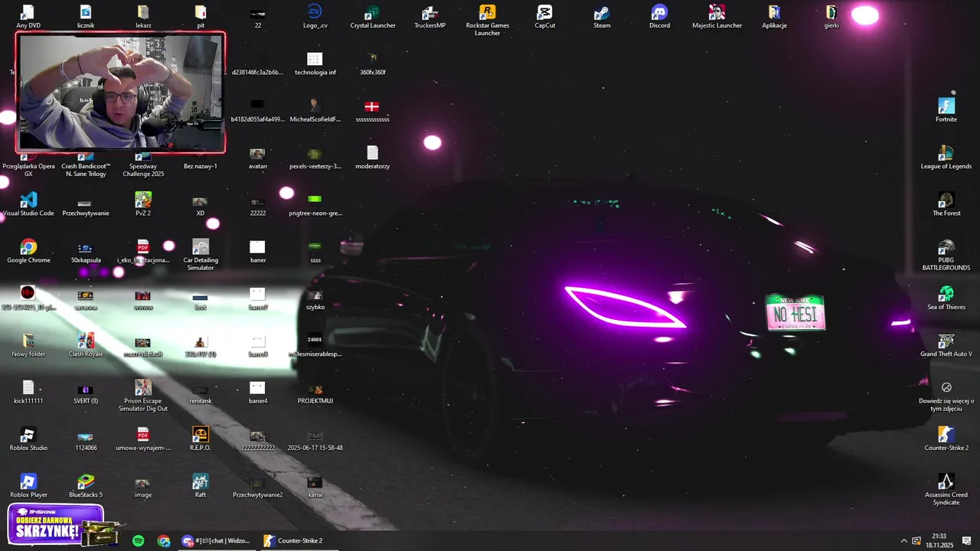Open Chrome from the taskbar
This screenshot has height=551, width=980.
tap(164, 540)
